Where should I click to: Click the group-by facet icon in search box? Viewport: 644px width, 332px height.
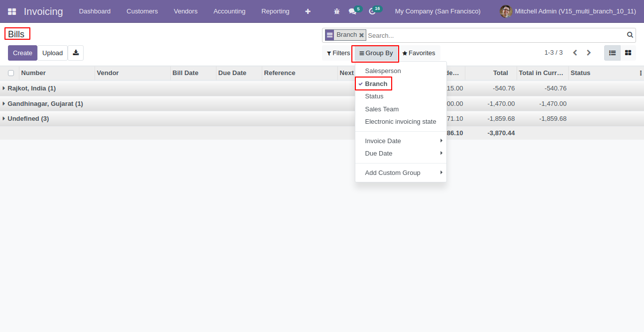[329, 35]
